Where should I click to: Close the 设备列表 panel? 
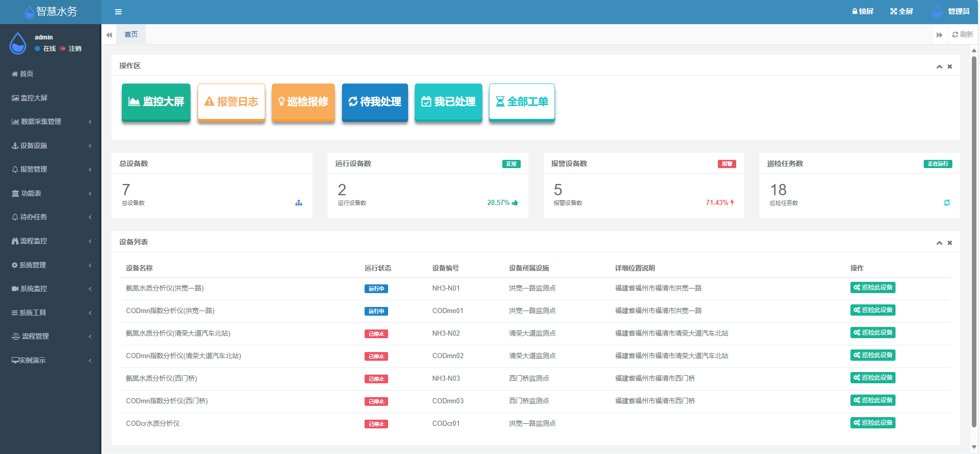[x=950, y=243]
